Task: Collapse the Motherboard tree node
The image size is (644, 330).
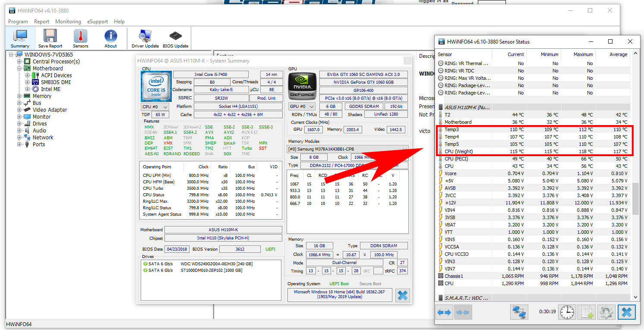Action: [x=19, y=69]
